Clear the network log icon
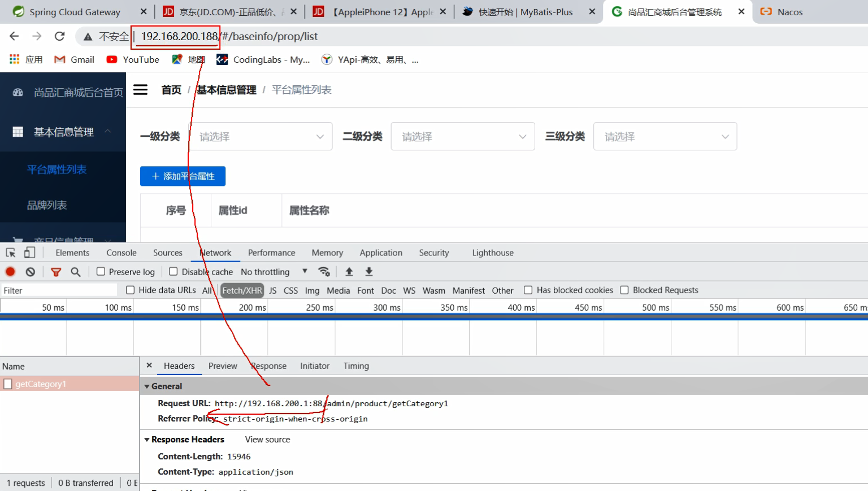The height and width of the screenshot is (491, 868). click(31, 272)
